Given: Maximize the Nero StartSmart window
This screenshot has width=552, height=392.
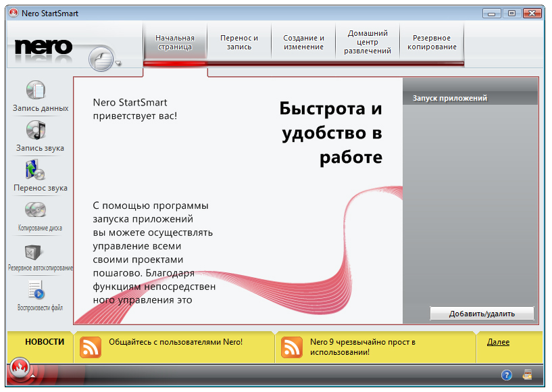Looking at the screenshot, I should click(511, 14).
